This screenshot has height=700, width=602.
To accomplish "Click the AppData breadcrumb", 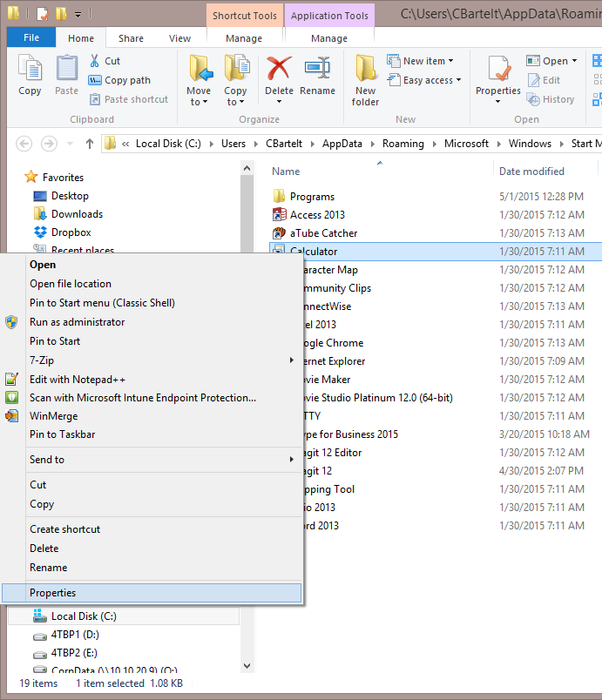I will click(x=342, y=144).
